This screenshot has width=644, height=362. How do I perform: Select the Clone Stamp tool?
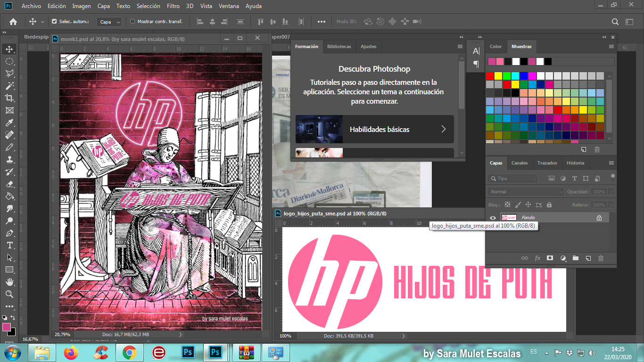coord(9,159)
